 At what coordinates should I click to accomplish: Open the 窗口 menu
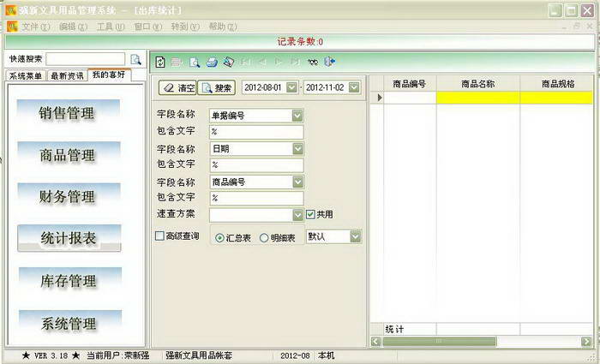(147, 27)
